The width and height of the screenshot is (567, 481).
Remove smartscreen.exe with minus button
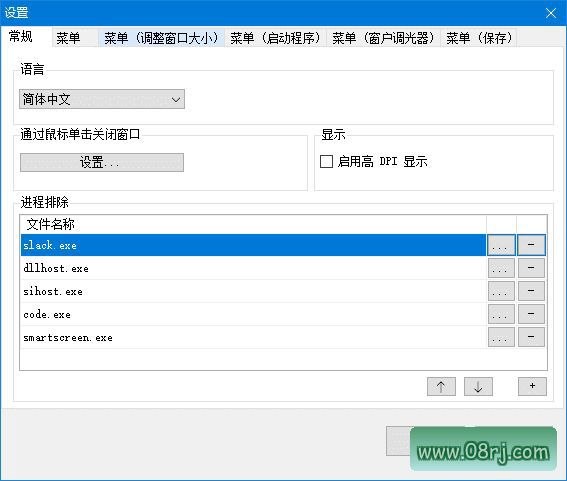point(531,337)
